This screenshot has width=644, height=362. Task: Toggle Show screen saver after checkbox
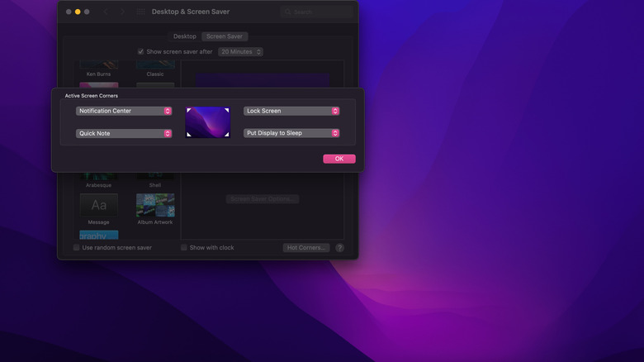[141, 52]
